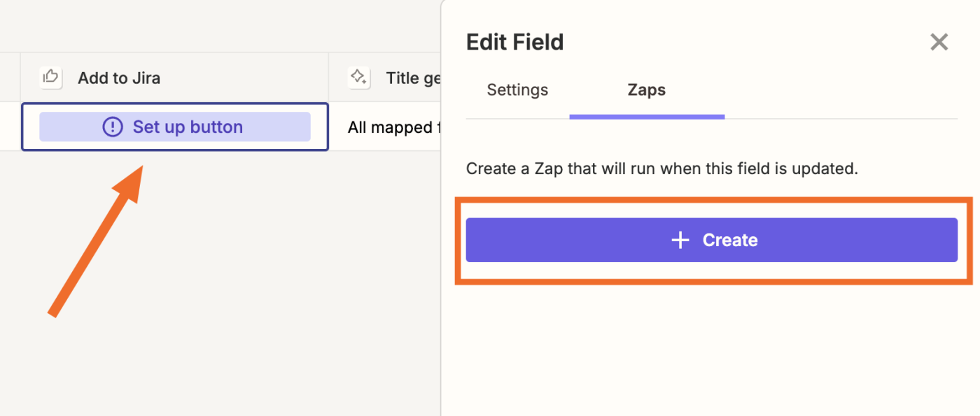Click the blank header cell left of Add to Jira

tap(10, 77)
